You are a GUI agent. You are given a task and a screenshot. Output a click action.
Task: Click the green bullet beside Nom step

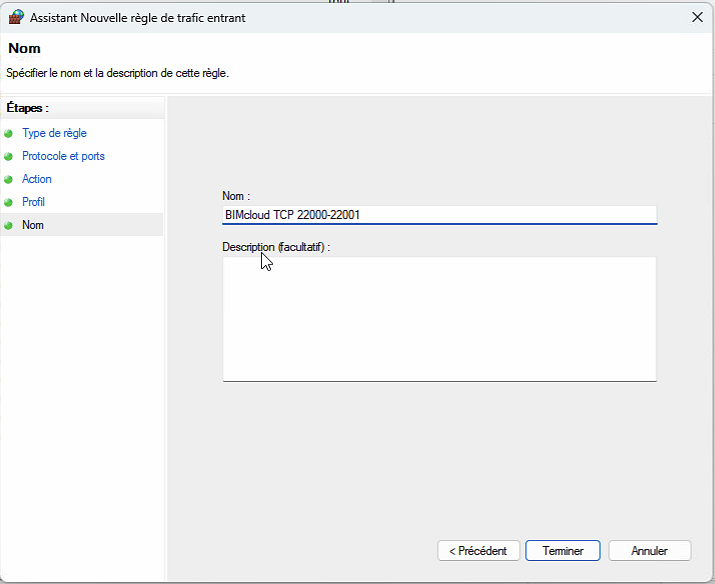coord(8,225)
